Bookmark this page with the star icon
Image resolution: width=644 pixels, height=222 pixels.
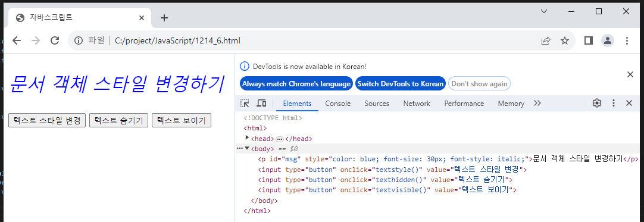coord(565,40)
